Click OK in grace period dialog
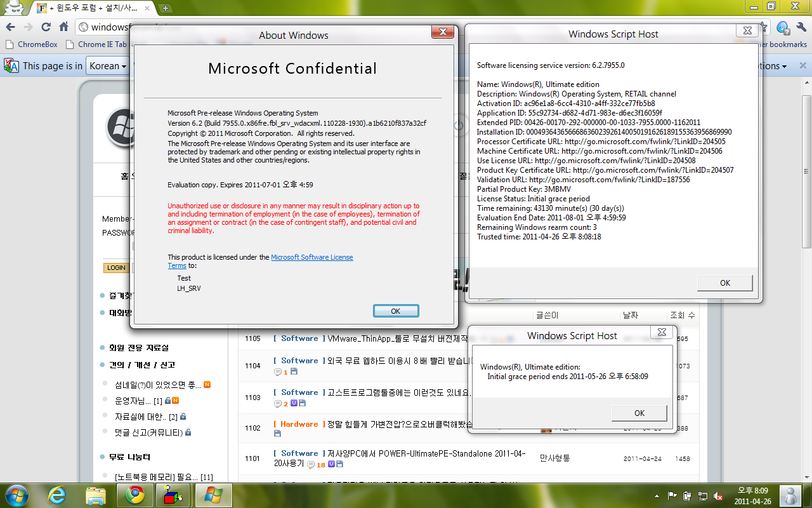The height and width of the screenshot is (508, 812). [639, 413]
